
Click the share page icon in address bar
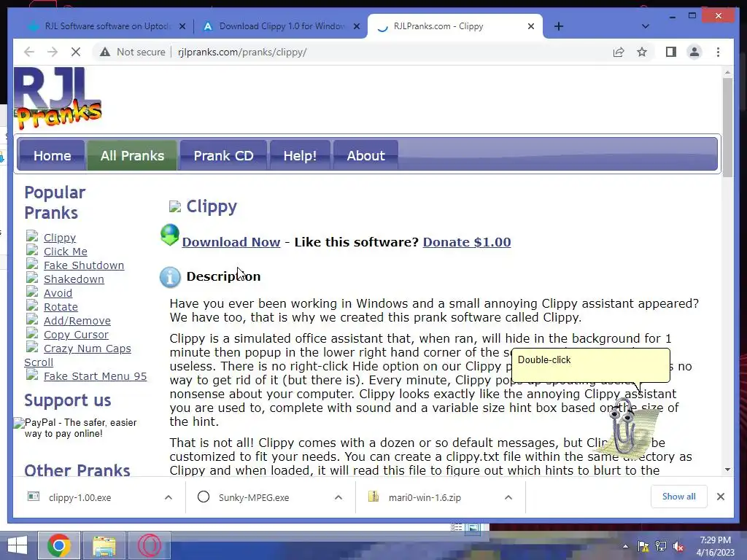click(x=619, y=52)
